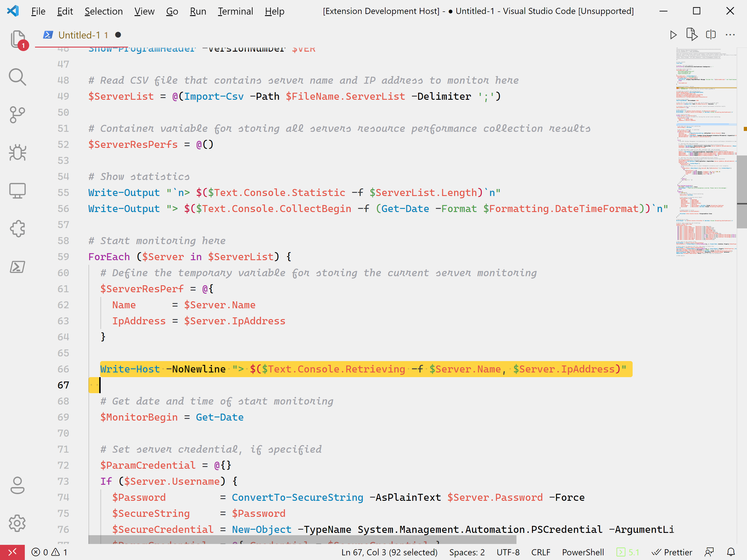Click the Write-Host command on line 66

coord(130,369)
